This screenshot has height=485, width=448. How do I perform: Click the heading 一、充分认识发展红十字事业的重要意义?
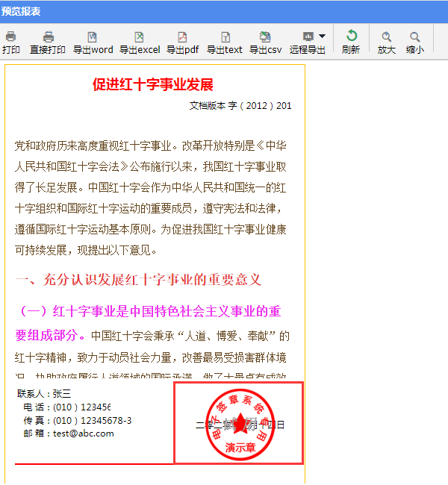click(x=138, y=280)
